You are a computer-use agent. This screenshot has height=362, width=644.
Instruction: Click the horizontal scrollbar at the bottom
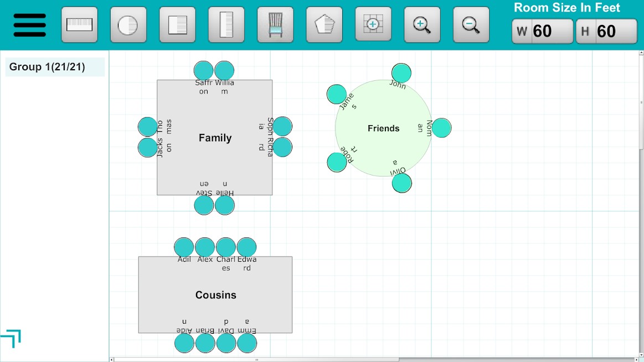click(256, 359)
